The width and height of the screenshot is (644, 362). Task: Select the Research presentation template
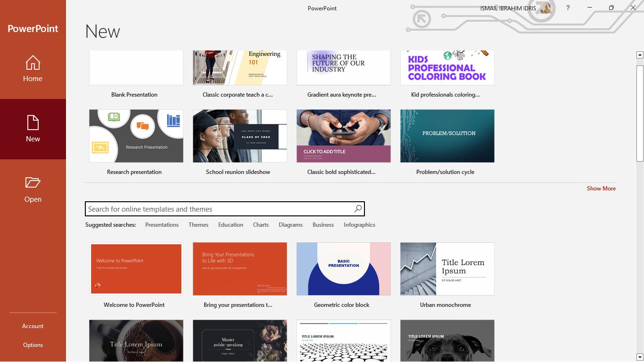tap(136, 136)
